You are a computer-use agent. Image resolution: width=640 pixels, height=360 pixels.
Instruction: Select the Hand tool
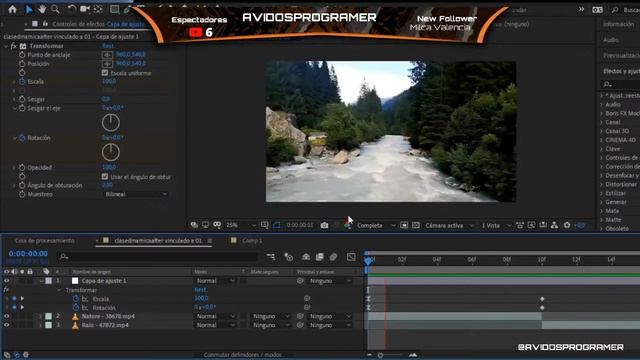pyautogui.click(x=42, y=9)
